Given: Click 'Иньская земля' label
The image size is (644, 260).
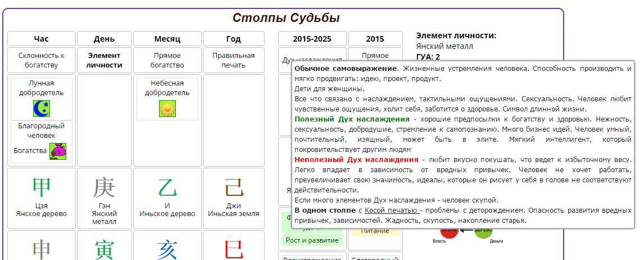Looking at the screenshot, I should coord(233,214).
